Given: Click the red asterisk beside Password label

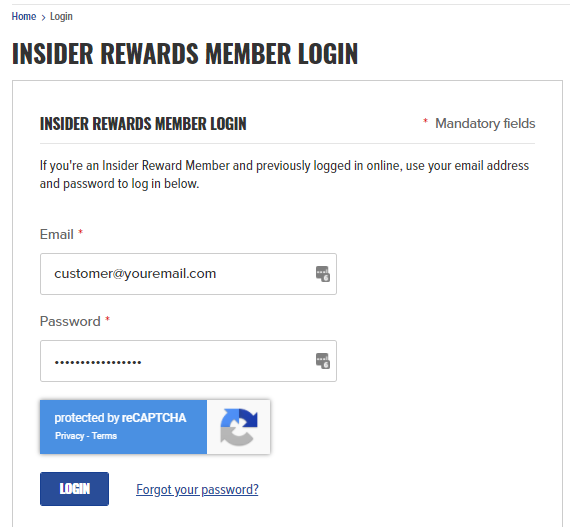Looking at the screenshot, I should 108,318.
